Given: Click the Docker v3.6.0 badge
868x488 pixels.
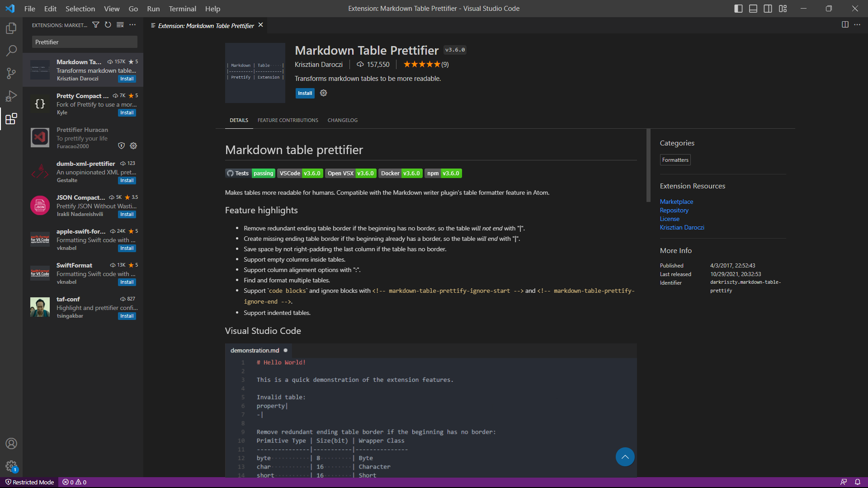Looking at the screenshot, I should tap(401, 174).
